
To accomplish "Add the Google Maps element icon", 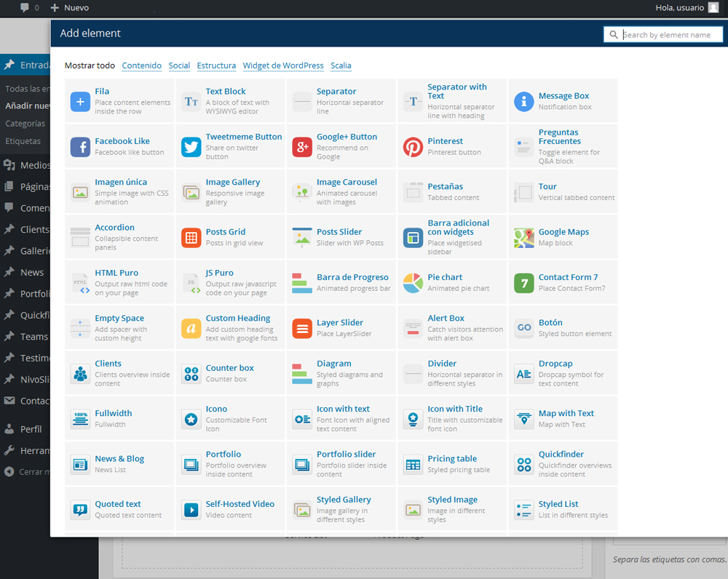I will pos(524,238).
